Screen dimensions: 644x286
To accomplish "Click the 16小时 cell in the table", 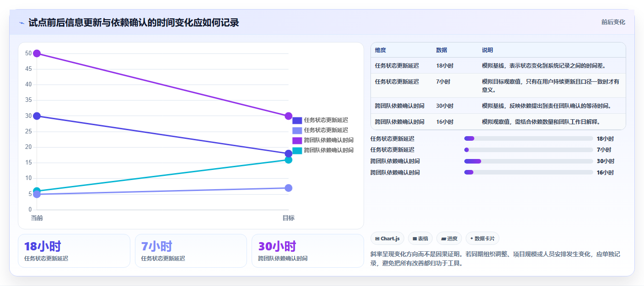I will (445, 122).
